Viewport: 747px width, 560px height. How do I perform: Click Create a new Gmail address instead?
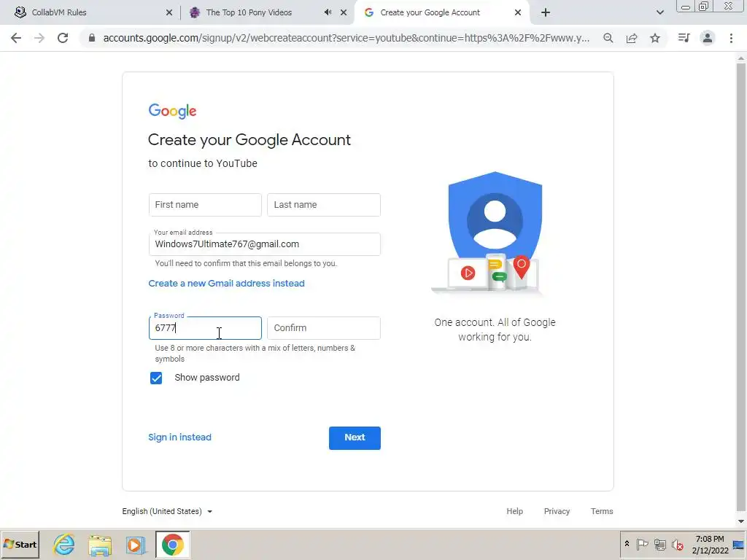pos(226,284)
